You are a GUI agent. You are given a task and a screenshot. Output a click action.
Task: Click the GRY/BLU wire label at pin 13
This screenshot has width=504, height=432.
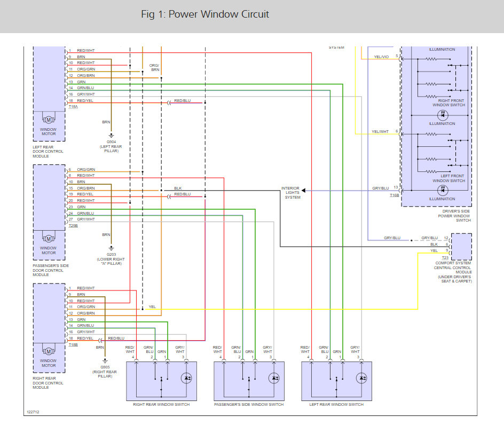381,188
